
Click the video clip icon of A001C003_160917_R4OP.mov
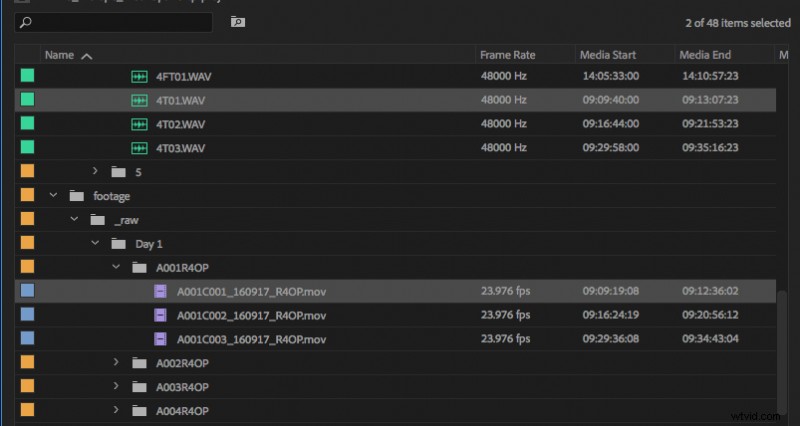click(160, 339)
